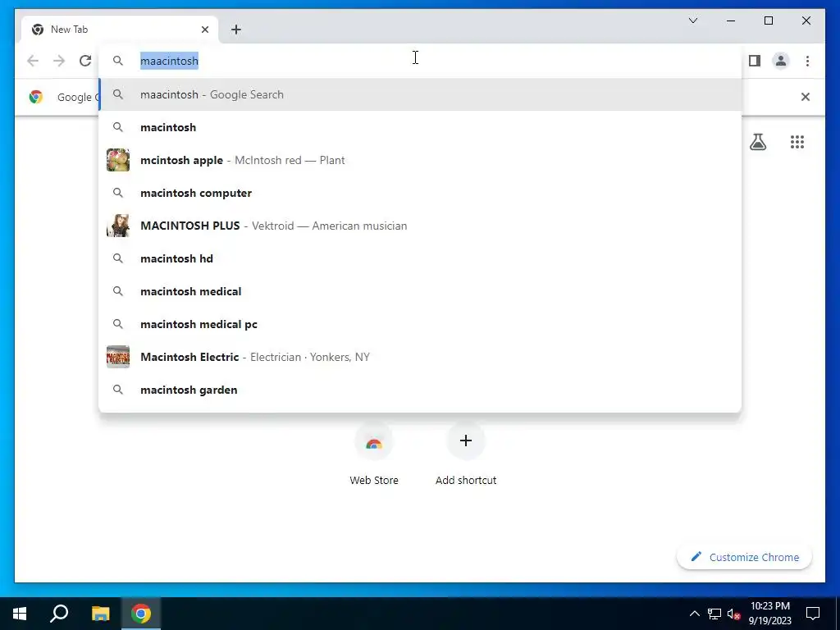Open the Google apps grid icon

[x=797, y=142]
